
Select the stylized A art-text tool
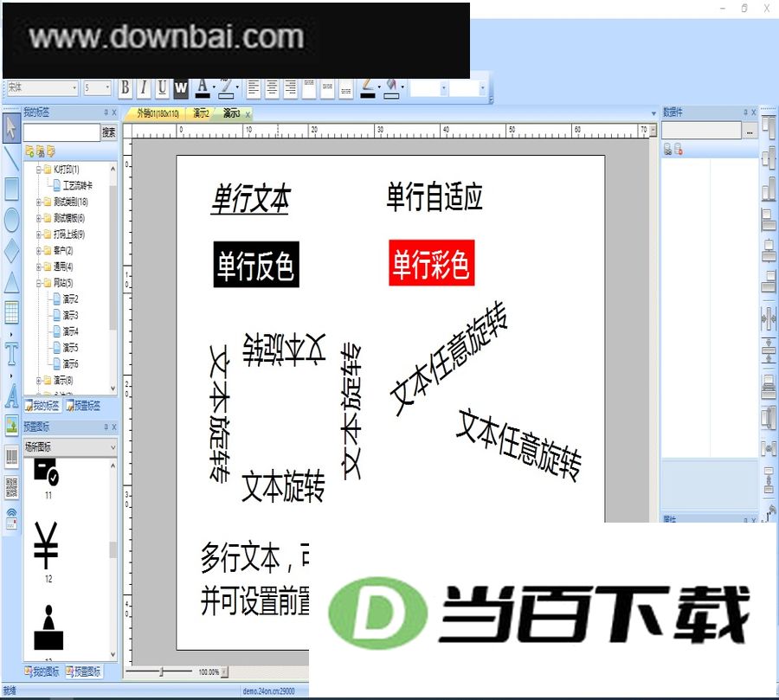point(11,396)
